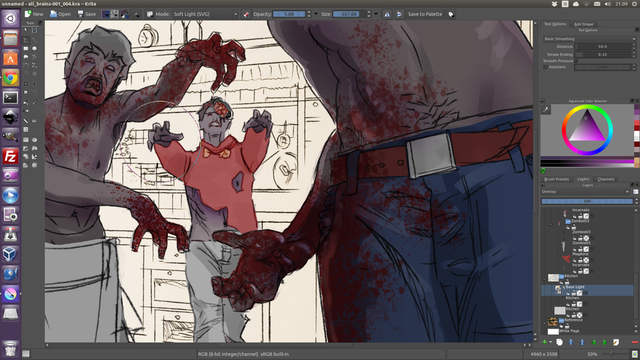Toggle vertical mirror painting

(399, 14)
